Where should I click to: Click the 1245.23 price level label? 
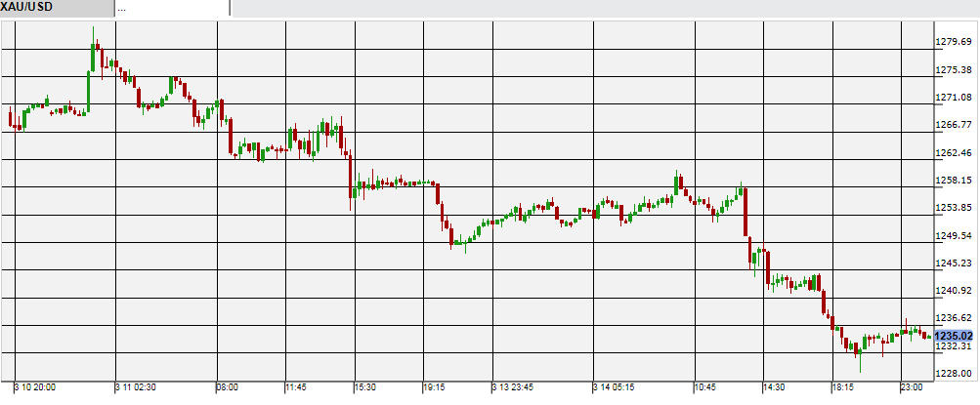[x=955, y=263]
